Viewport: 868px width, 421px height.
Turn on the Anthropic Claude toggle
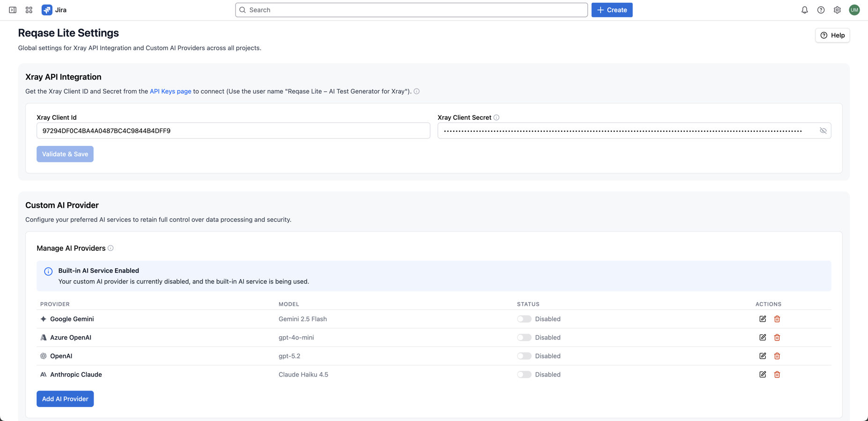(524, 375)
